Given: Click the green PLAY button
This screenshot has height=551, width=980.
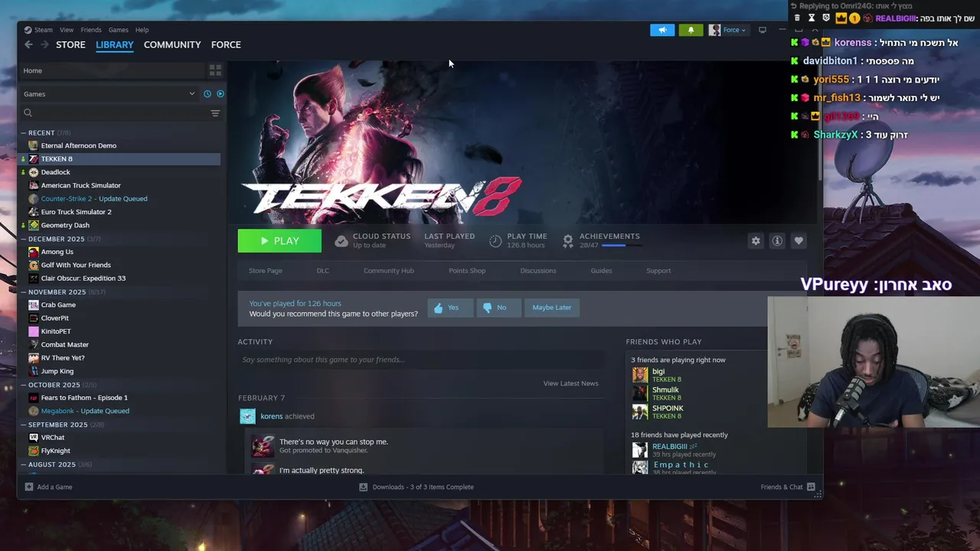Looking at the screenshot, I should click(x=279, y=240).
